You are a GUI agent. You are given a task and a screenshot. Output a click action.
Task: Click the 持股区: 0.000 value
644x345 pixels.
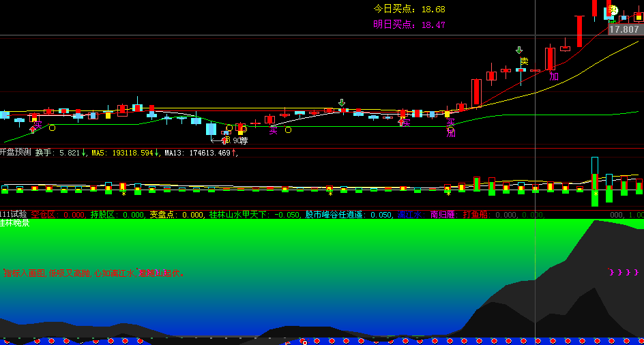click(117, 214)
